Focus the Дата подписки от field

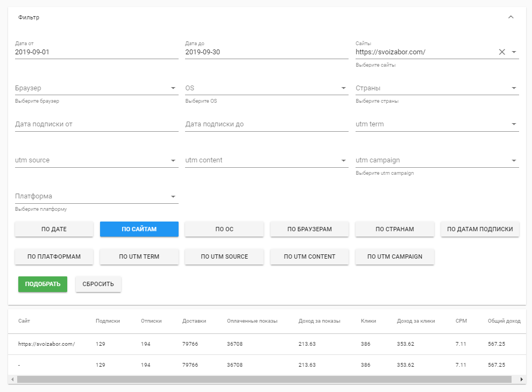96,124
